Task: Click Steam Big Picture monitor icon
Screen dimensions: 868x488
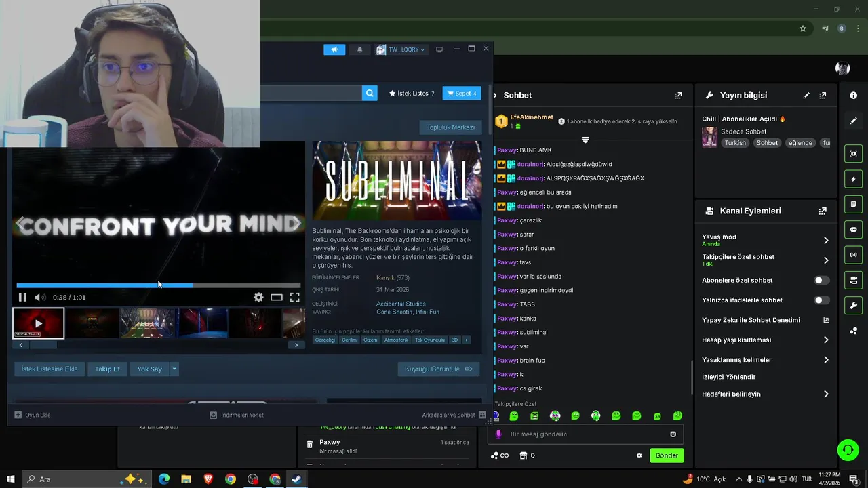Action: point(439,49)
